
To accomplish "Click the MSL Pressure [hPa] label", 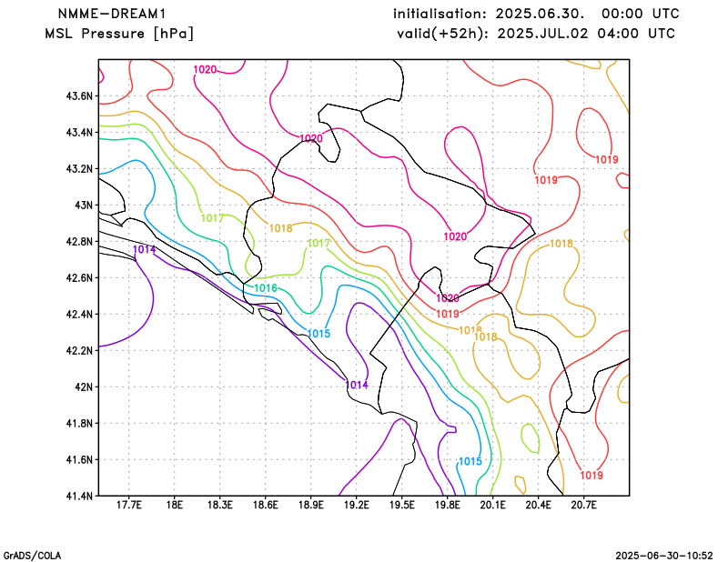I will 119,34.
